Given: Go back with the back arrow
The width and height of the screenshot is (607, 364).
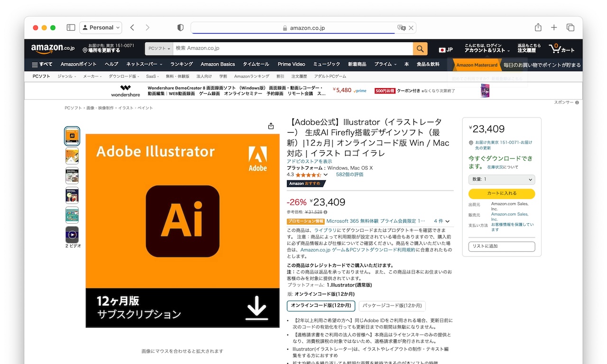Looking at the screenshot, I should tap(132, 27).
